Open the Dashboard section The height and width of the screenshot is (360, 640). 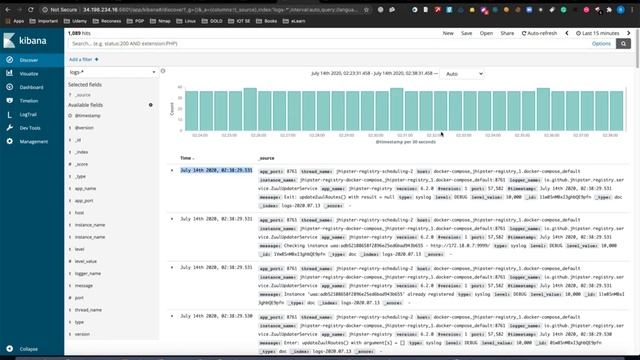[x=31, y=87]
